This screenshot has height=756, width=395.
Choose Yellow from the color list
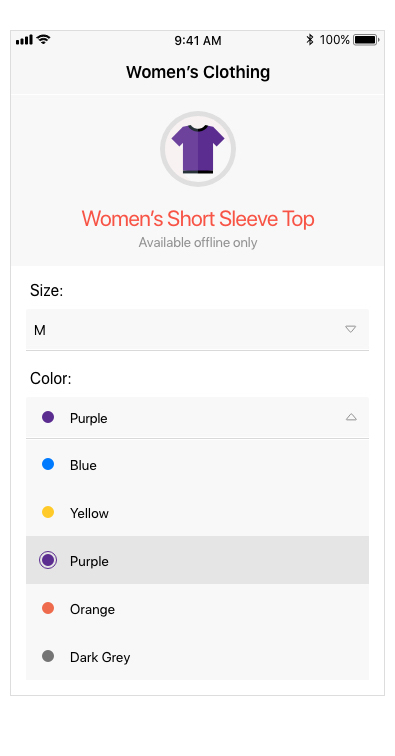click(x=197, y=512)
